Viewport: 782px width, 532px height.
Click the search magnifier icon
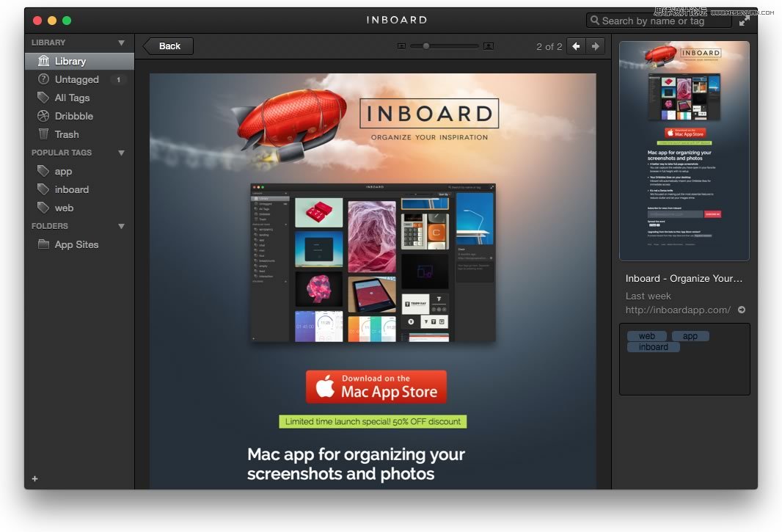tap(594, 21)
